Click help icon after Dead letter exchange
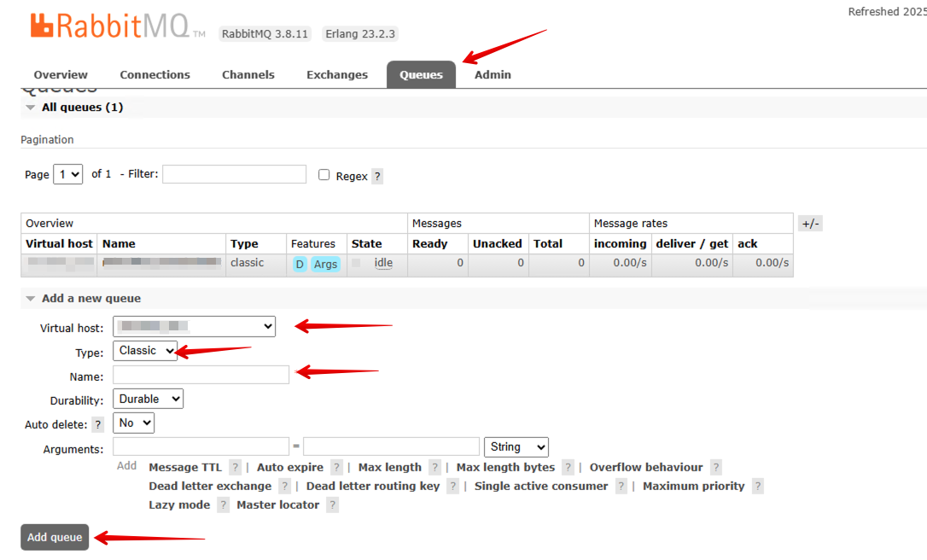The image size is (927, 560). 284,487
